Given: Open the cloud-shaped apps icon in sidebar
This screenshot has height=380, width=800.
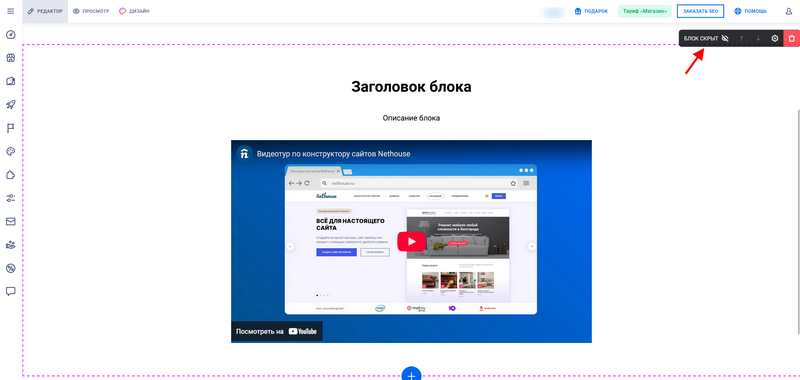Looking at the screenshot, I should (11, 175).
